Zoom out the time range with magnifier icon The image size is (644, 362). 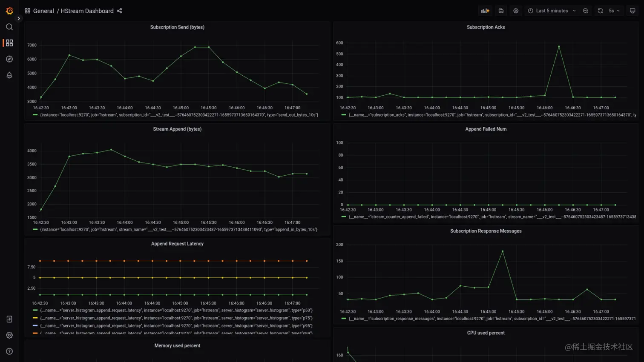[x=585, y=11]
